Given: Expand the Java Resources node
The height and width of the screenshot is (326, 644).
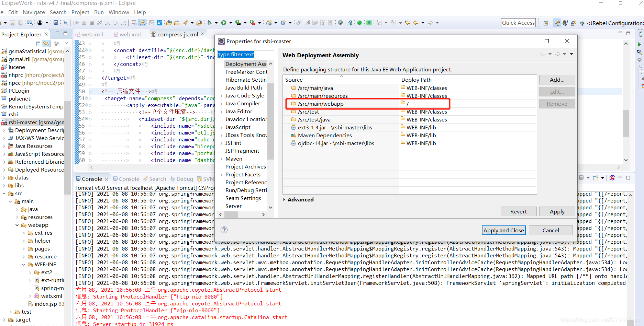Looking at the screenshot, I should [4, 146].
